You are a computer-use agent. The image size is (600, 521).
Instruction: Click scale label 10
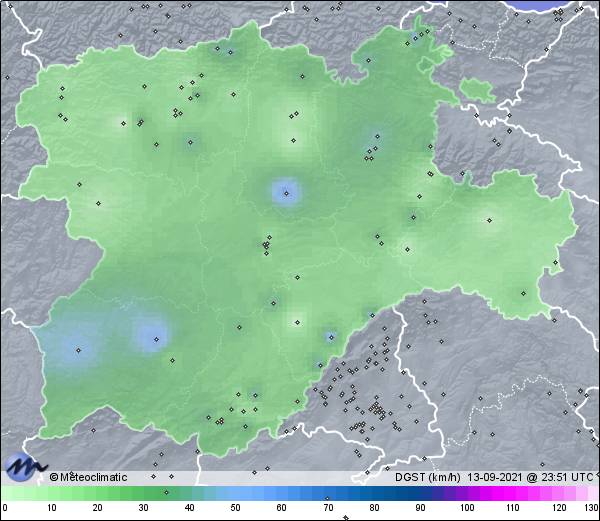coord(52,508)
